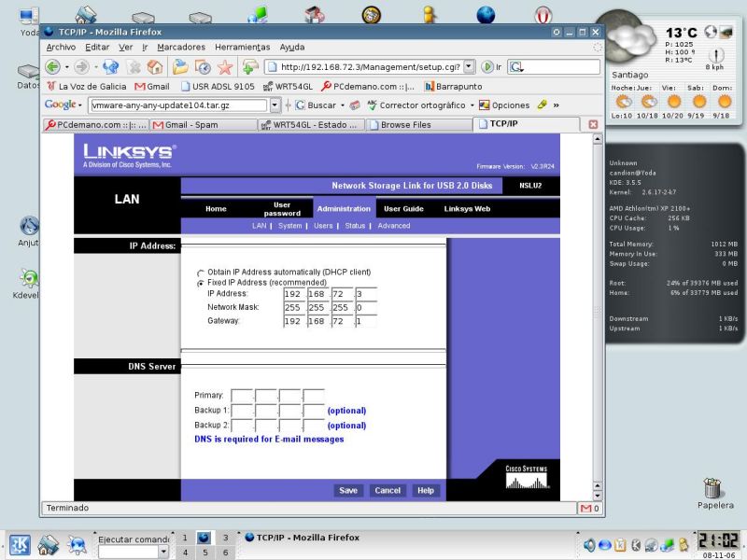The image size is (747, 560).
Task: Switch to the Browse Files tab
Action: coord(419,125)
